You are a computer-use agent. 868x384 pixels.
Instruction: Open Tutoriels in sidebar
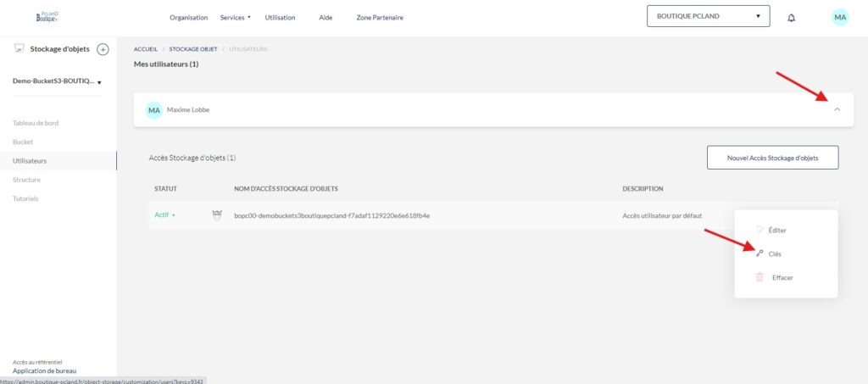pyautogui.click(x=25, y=198)
